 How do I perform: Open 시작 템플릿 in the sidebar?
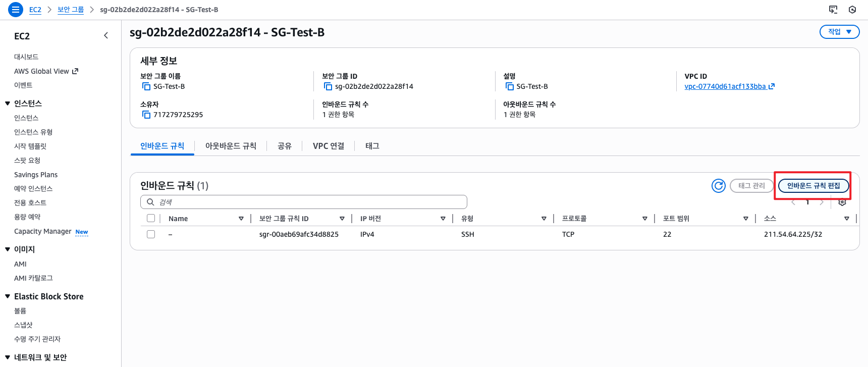(x=30, y=146)
